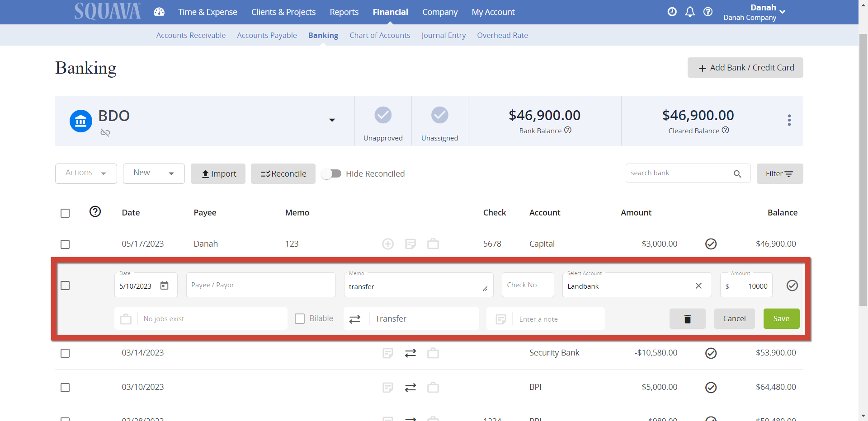868x421 pixels.
Task: Click the help question mark icon
Action: click(x=708, y=12)
